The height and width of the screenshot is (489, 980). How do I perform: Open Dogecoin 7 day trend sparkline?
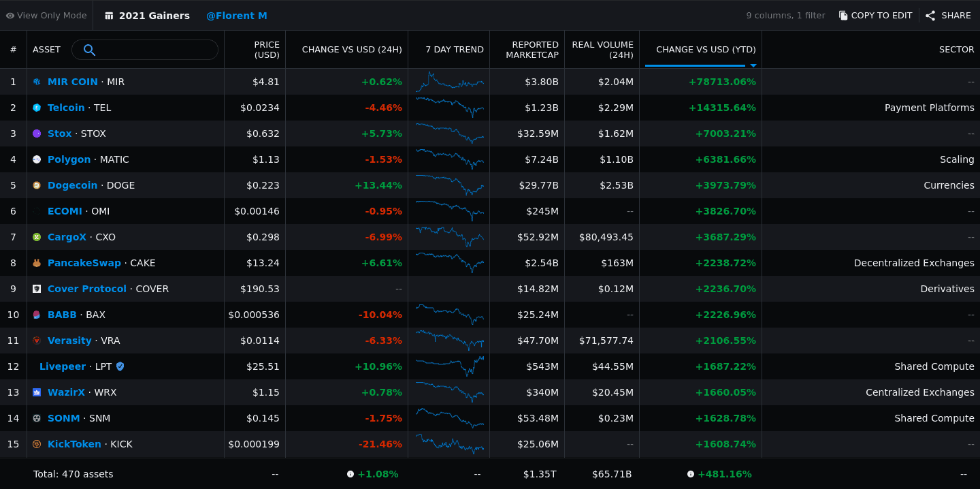pyautogui.click(x=450, y=185)
